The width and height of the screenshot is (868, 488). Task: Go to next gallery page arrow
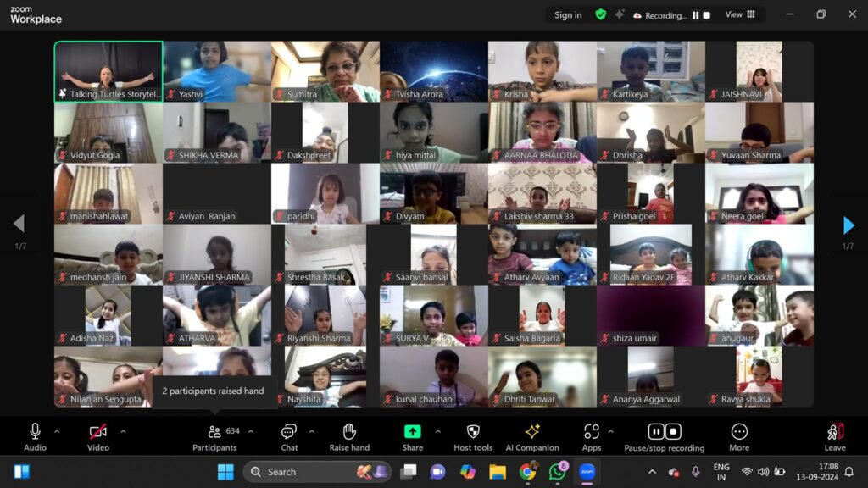pyautogui.click(x=849, y=225)
